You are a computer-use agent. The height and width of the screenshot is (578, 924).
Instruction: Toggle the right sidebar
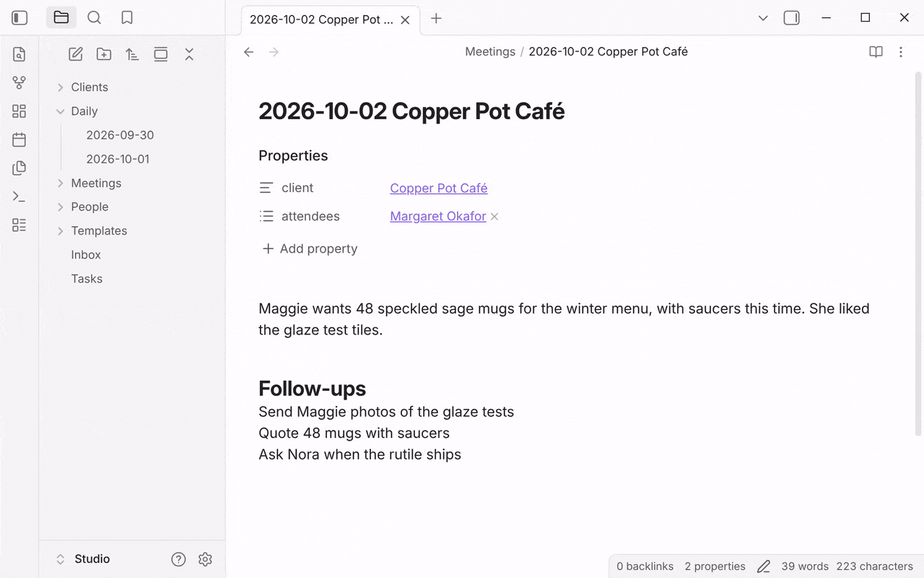[x=792, y=18]
